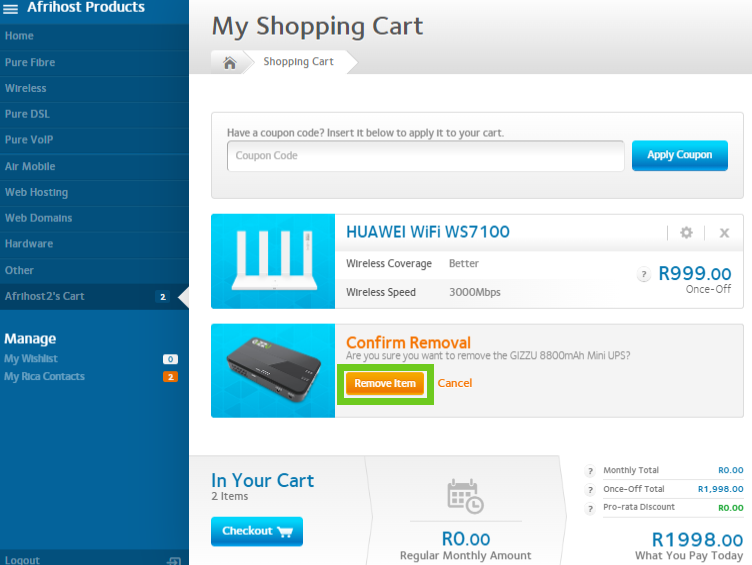
Task: Open My Rica Contacts
Action: [44, 376]
